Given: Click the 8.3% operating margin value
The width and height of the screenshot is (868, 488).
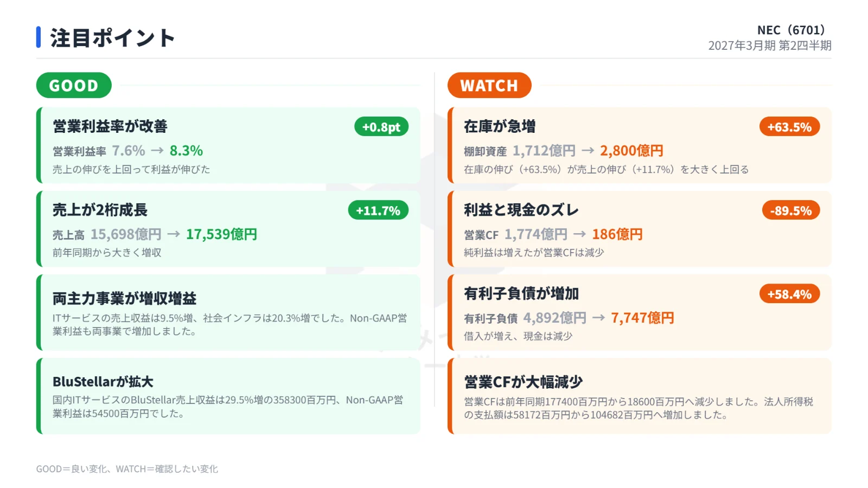Looking at the screenshot, I should [186, 151].
